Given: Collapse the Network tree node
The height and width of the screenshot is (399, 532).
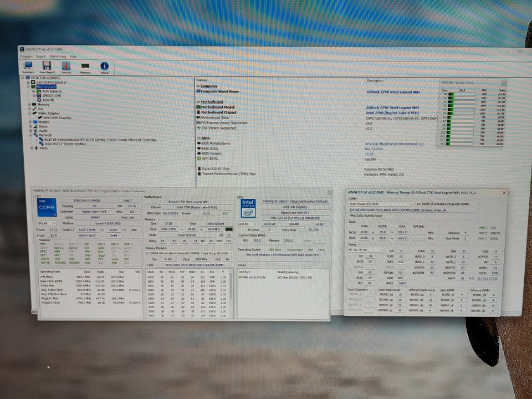Looking at the screenshot, I should click(x=30, y=135).
